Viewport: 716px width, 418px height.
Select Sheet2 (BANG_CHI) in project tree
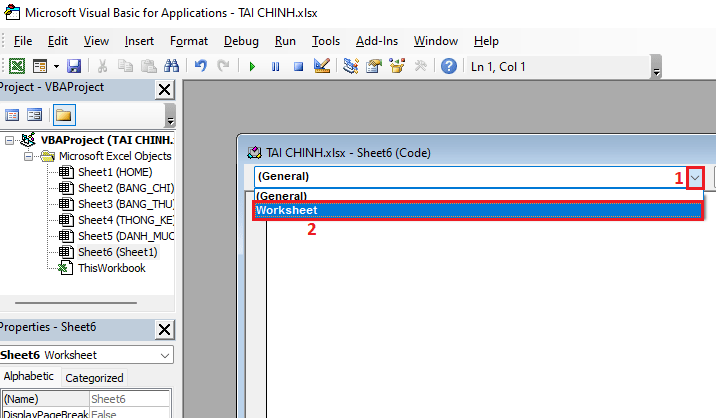[x=126, y=188]
